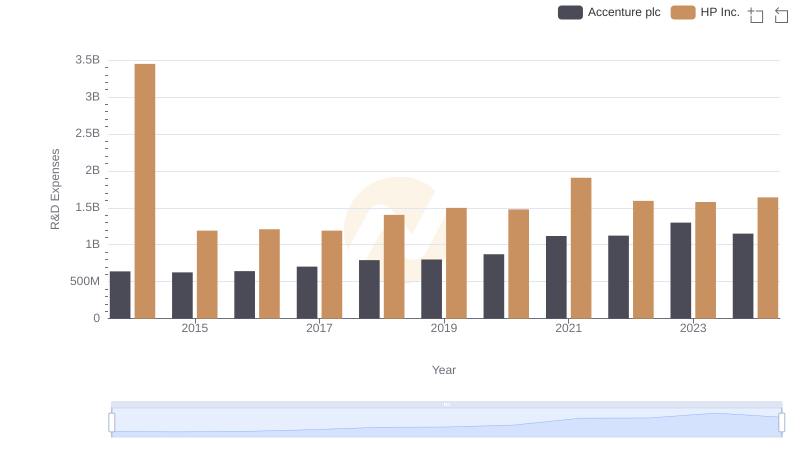Click the 2017 x-axis label
Screen dimensions: 800x461
click(x=319, y=328)
